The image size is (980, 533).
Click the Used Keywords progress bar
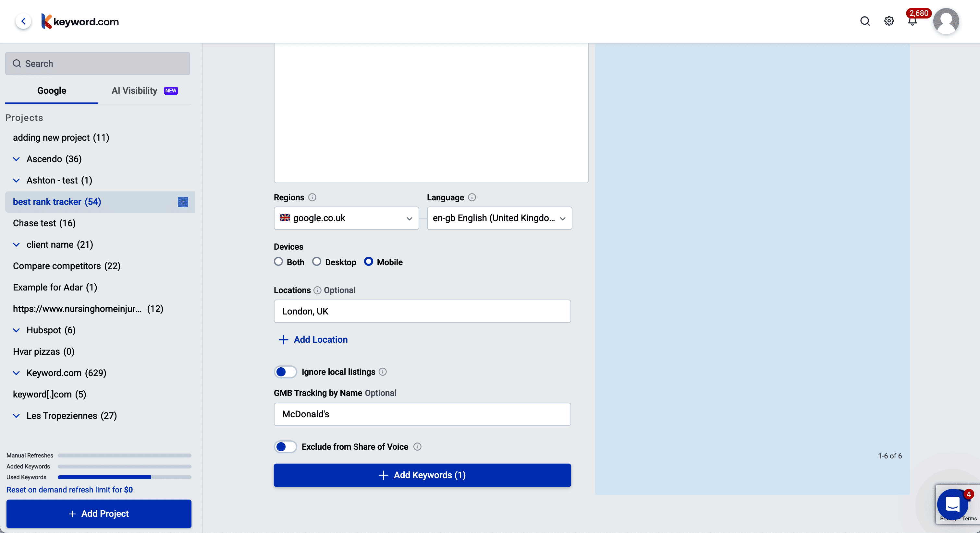[x=124, y=477]
